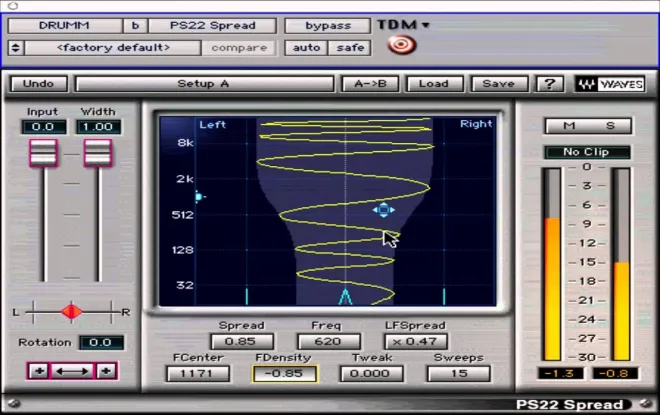Click the Input value field 0.0

(43, 127)
